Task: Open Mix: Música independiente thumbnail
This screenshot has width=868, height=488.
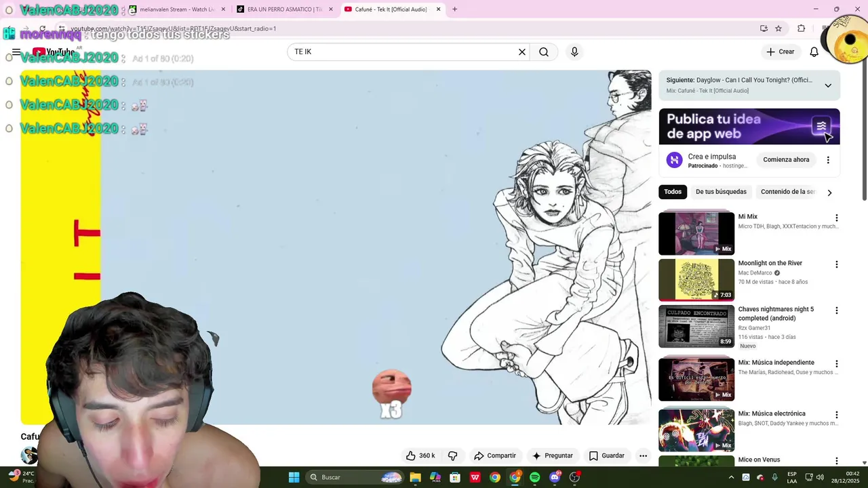Action: point(696,380)
